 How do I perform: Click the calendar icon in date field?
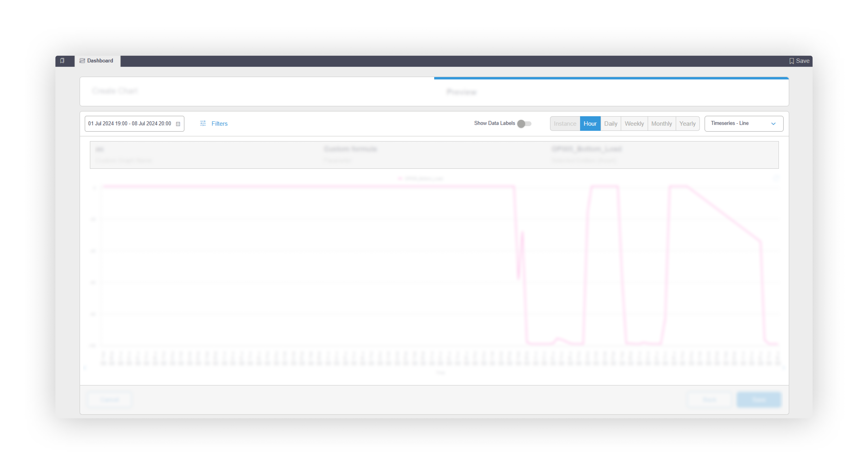[178, 124]
